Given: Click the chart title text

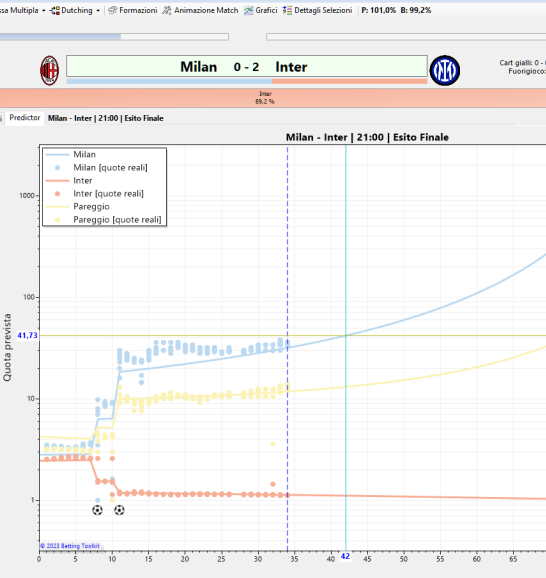Looking at the screenshot, I should [x=367, y=137].
